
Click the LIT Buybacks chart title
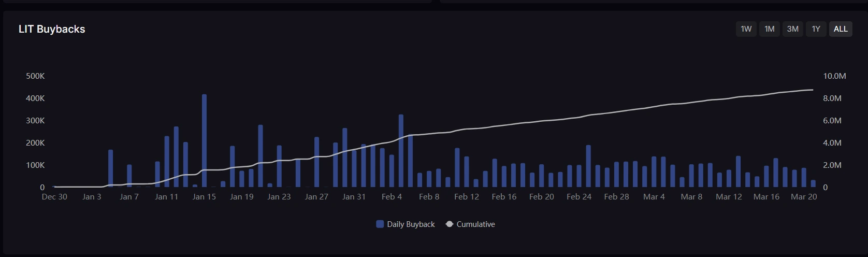[x=52, y=29]
